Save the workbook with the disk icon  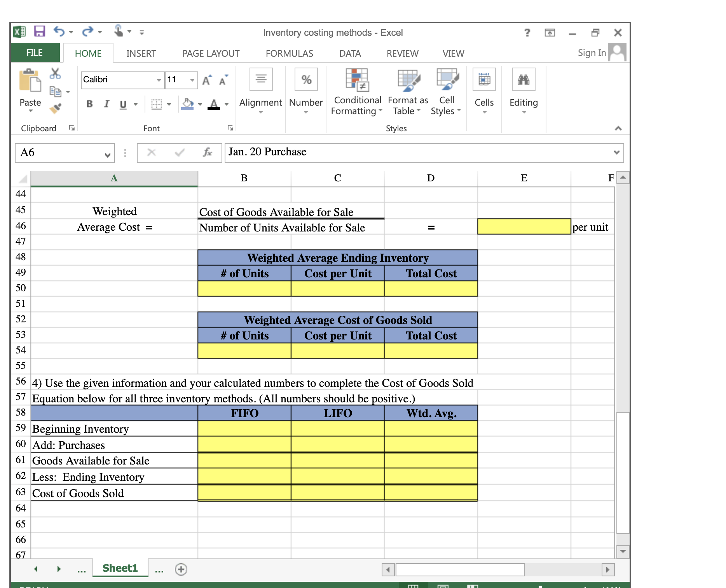coord(40,32)
